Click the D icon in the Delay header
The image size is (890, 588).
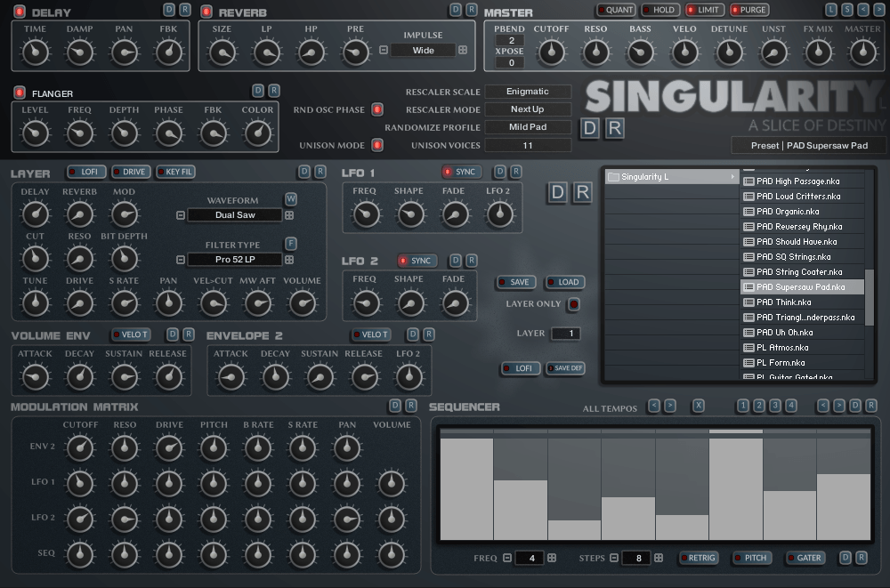tap(169, 10)
